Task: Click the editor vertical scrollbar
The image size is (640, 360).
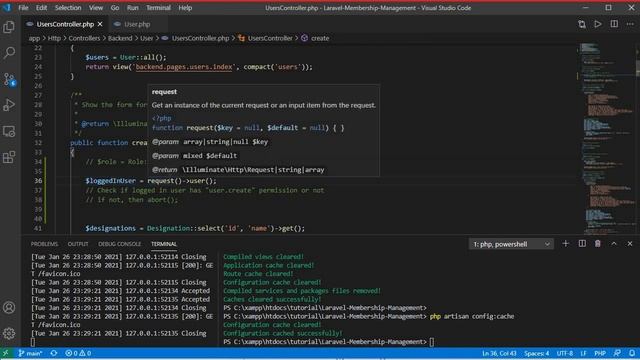Action: click(x=637, y=139)
